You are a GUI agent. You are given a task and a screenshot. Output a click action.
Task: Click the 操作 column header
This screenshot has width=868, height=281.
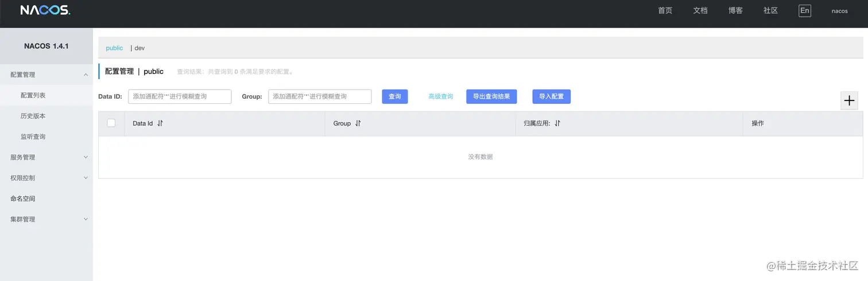758,123
